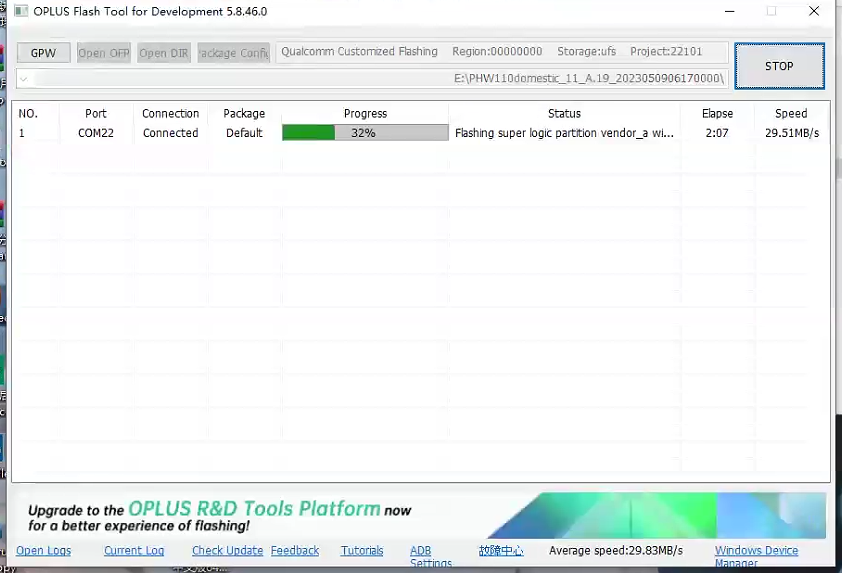Open Logs link at bottom

[43, 550]
